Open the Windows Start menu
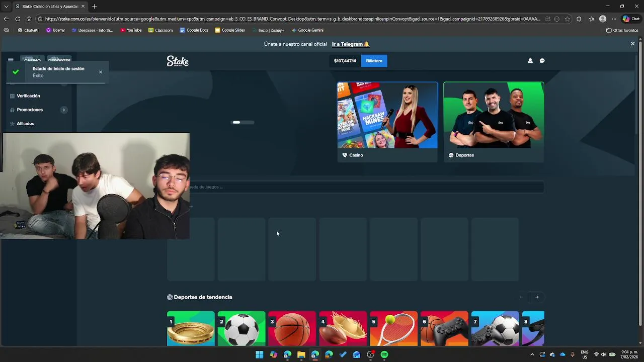Viewport: 644px width, 362px height. [259, 354]
